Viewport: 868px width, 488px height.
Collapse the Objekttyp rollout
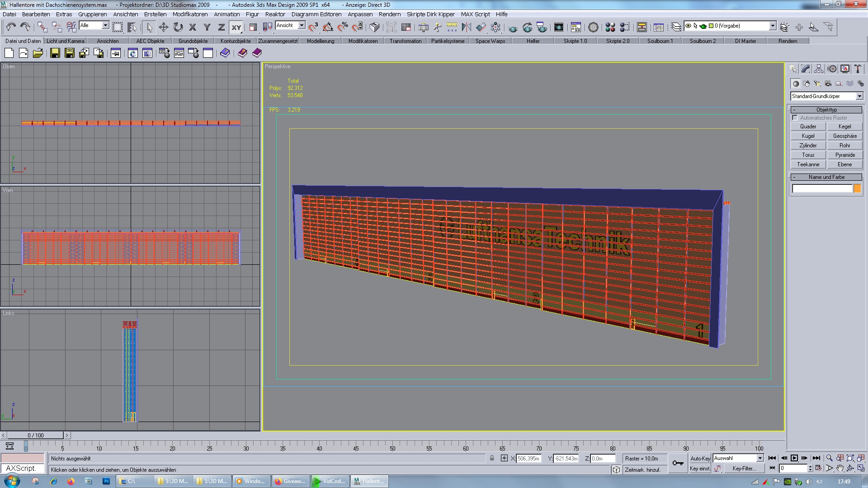click(x=826, y=110)
